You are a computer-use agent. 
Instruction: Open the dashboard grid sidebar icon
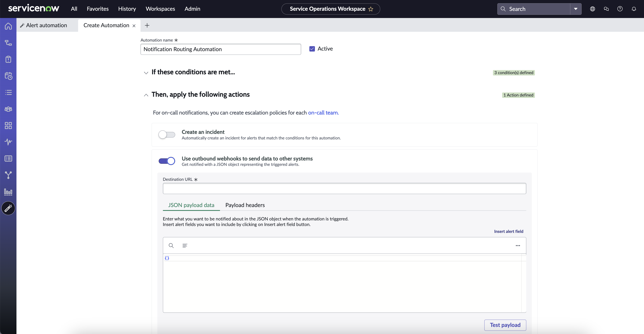pos(8,126)
